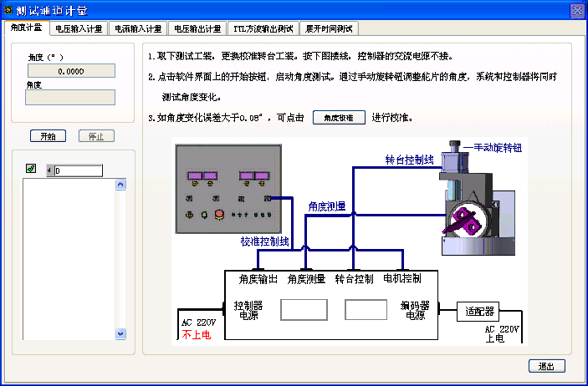The height and width of the screenshot is (386, 588).
Task: Close the window with the X button
Action: point(576,10)
